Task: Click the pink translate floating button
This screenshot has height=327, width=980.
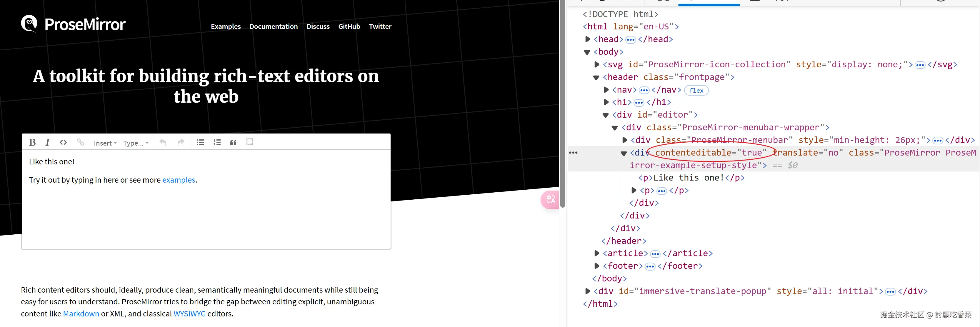Action: pos(550,199)
